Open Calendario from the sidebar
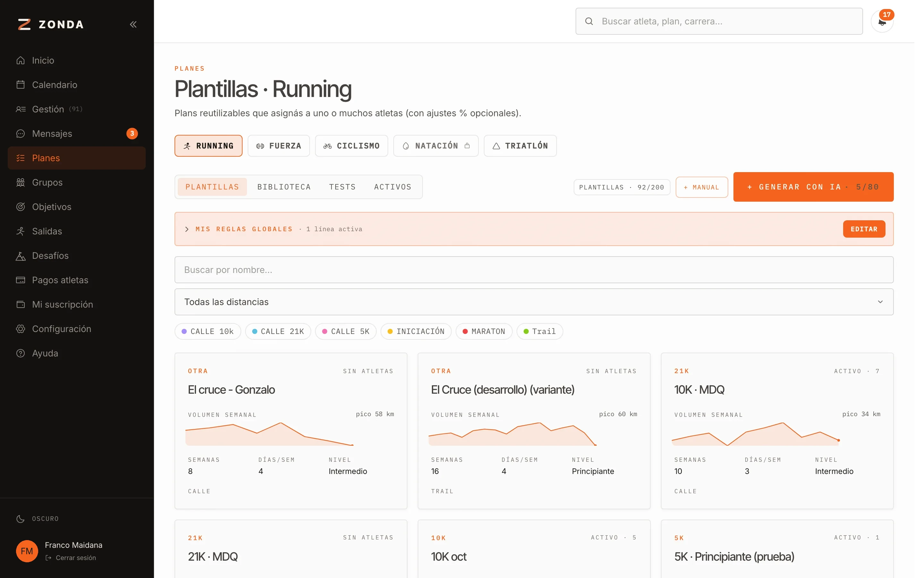The height and width of the screenshot is (578, 924). point(76,85)
